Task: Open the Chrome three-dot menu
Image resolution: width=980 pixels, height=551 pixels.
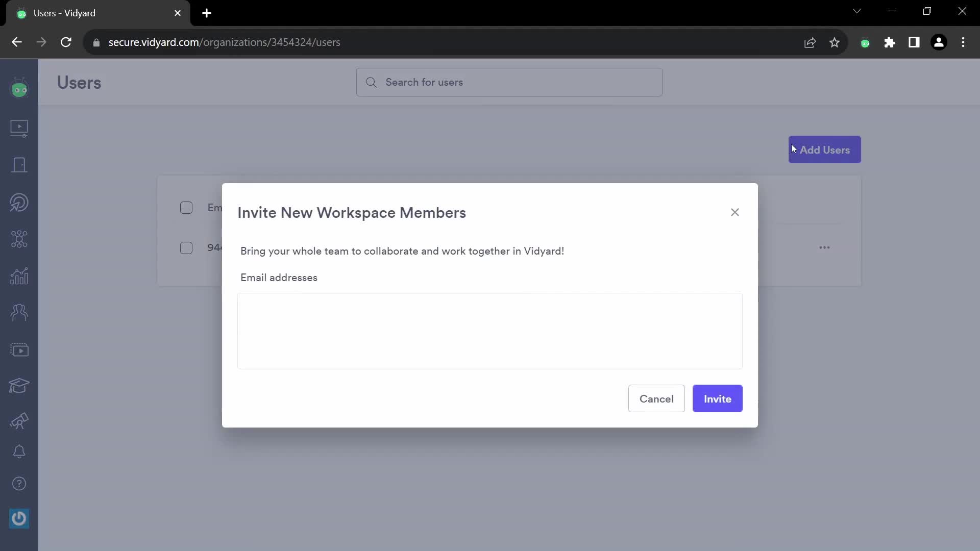Action: click(963, 42)
